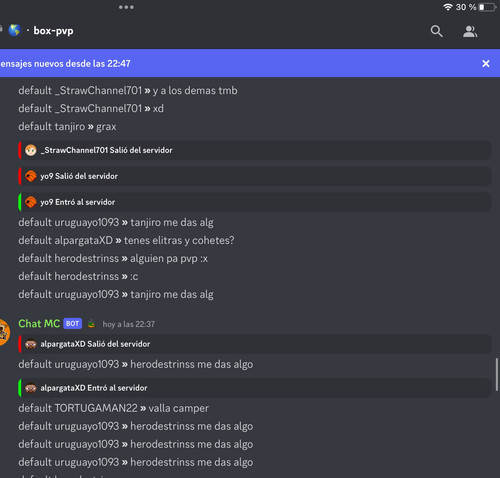Dismiss the new messages banner
Screen dimensions: 500x478
[486, 63]
